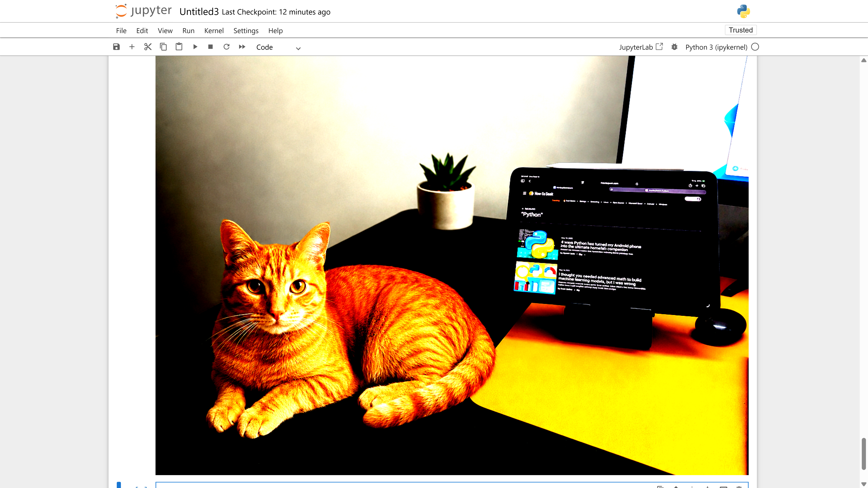Restart kernel and run all cells
The image size is (868, 488).
point(242,47)
